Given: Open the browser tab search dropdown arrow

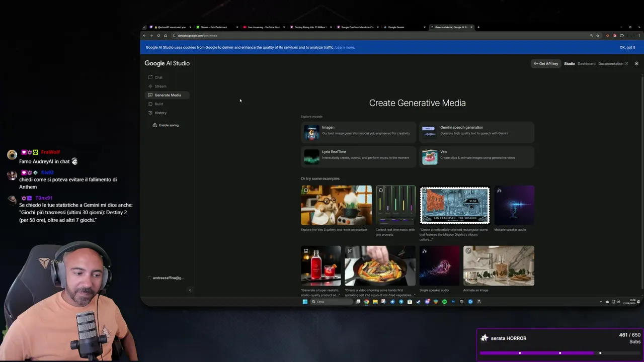Looking at the screenshot, I should tap(144, 27).
